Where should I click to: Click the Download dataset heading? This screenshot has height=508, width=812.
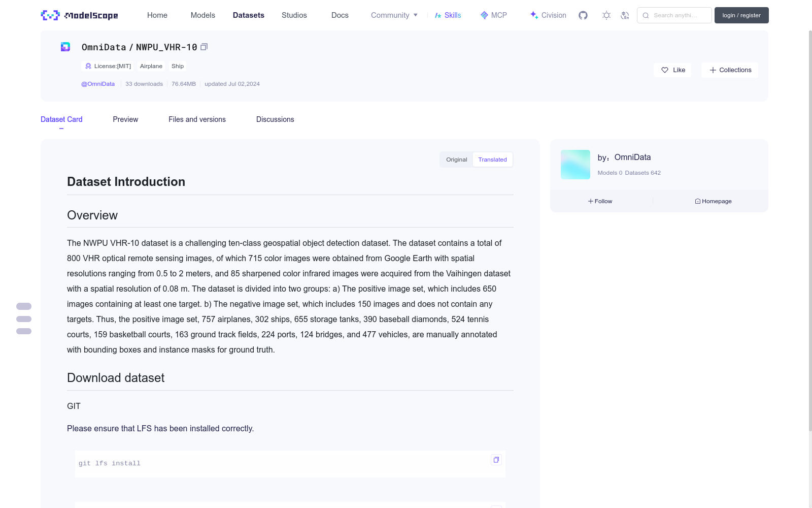[116, 378]
